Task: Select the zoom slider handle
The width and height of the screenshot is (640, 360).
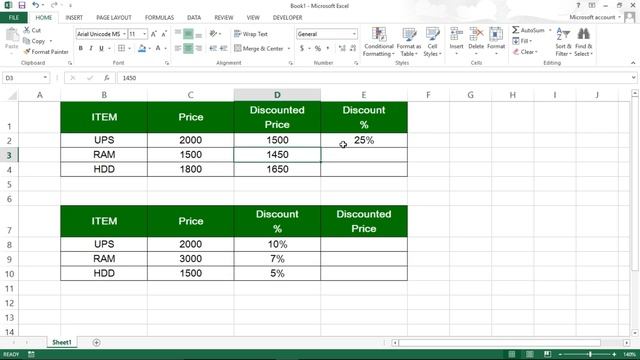Action: 590,354
